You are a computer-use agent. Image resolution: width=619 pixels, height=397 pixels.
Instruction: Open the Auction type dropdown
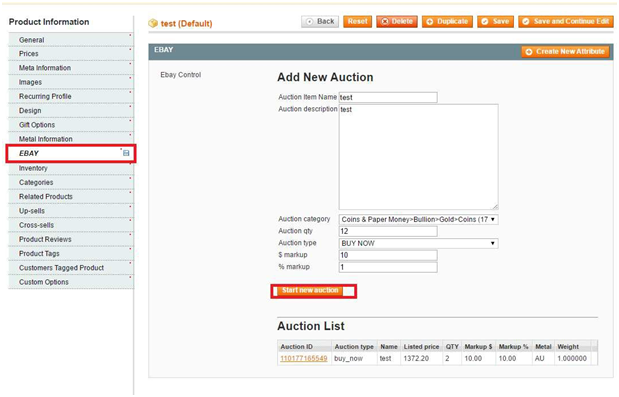tap(418, 243)
